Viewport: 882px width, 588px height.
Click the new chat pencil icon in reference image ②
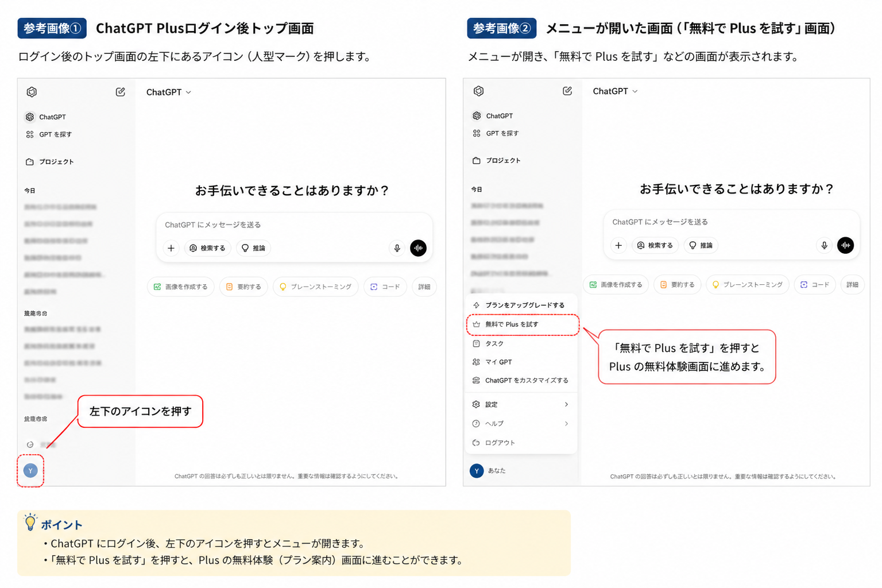pos(567,91)
